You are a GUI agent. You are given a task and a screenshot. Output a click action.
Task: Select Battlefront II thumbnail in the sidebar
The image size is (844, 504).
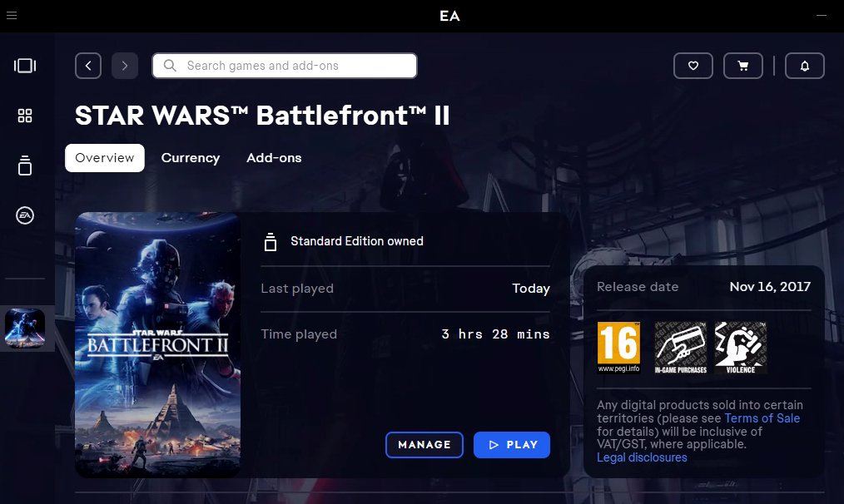point(25,329)
